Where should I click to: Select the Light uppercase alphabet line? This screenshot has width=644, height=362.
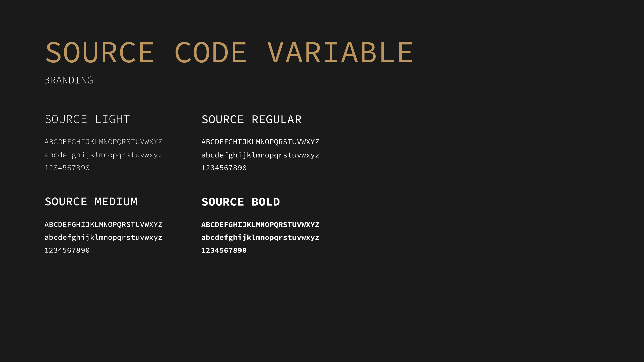(103, 142)
